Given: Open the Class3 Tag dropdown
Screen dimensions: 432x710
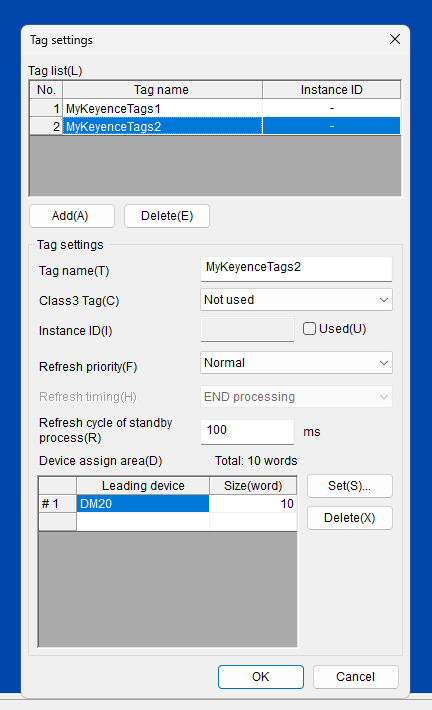Looking at the screenshot, I should point(296,300).
